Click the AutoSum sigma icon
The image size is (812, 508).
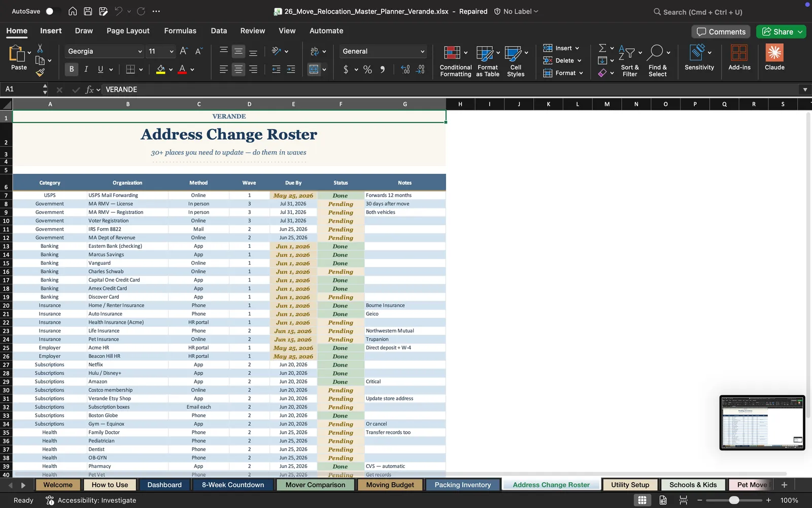click(x=602, y=48)
